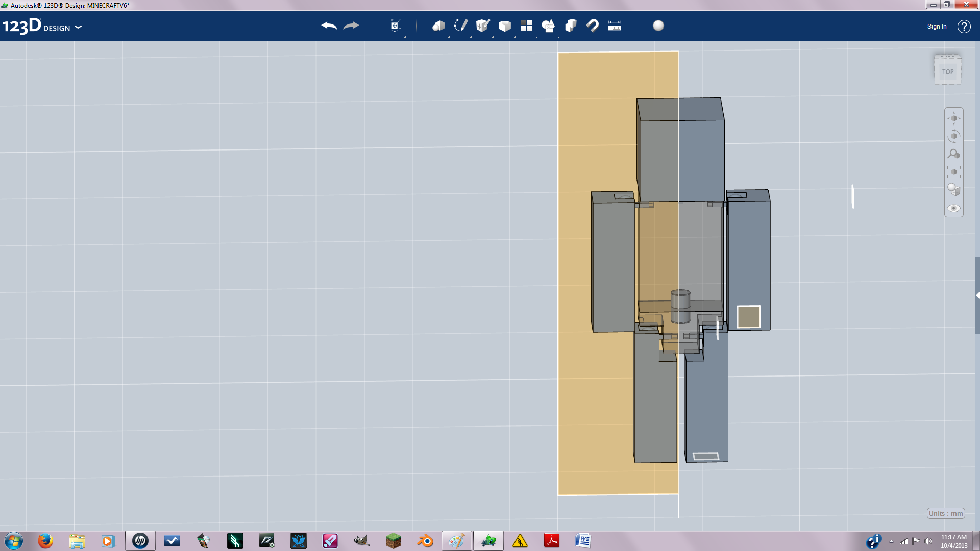Undo the last action
The height and width of the screenshot is (551, 980).
pos(329,26)
